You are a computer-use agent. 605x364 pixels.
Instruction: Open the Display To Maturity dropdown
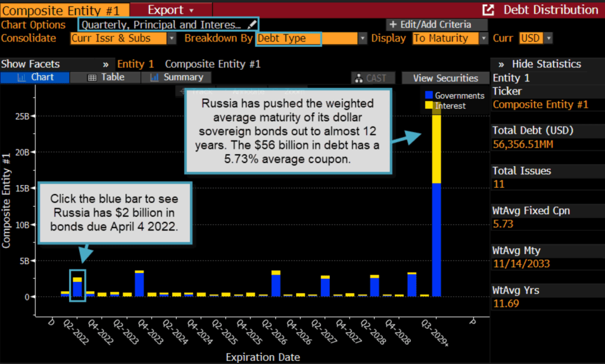484,38
